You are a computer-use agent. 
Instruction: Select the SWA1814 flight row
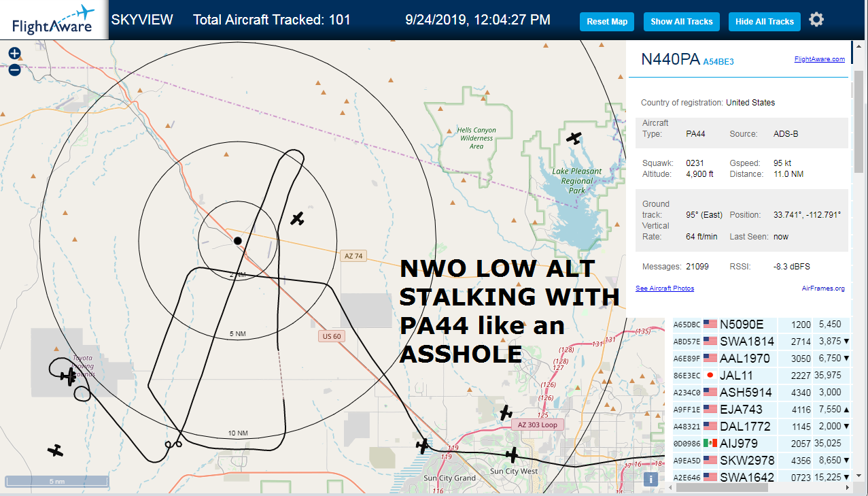click(762, 342)
